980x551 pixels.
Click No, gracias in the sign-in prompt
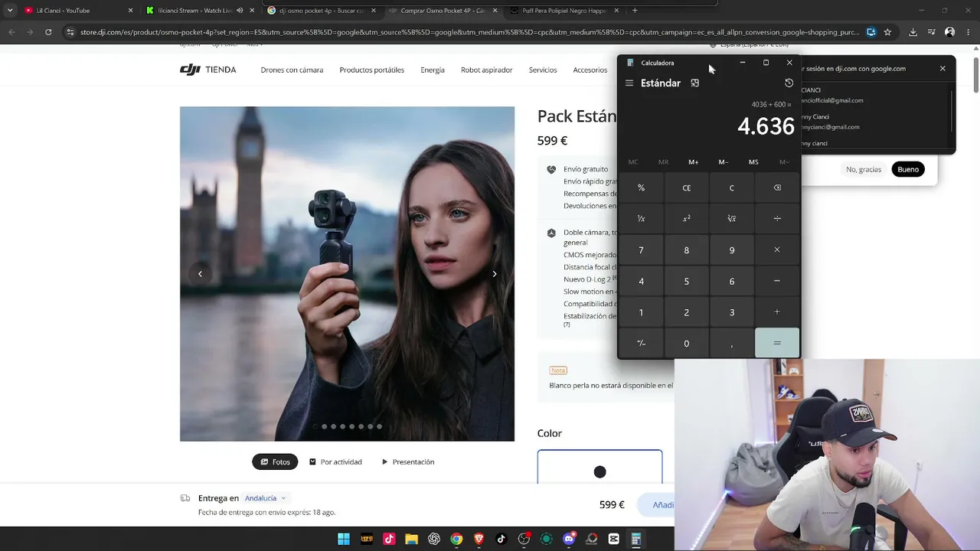(864, 169)
